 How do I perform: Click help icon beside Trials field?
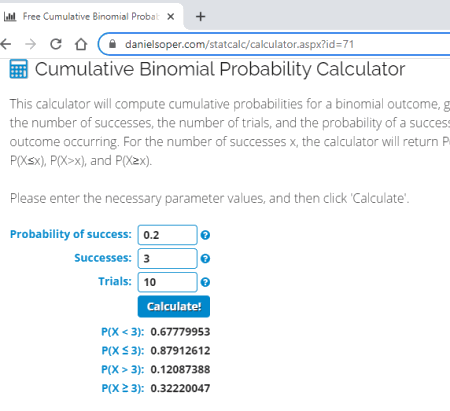[x=205, y=282]
